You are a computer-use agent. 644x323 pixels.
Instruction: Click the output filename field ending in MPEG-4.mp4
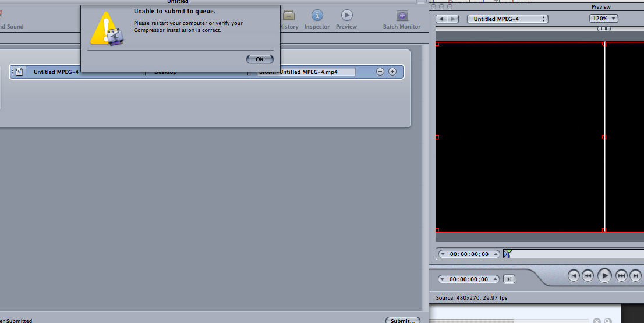click(306, 72)
